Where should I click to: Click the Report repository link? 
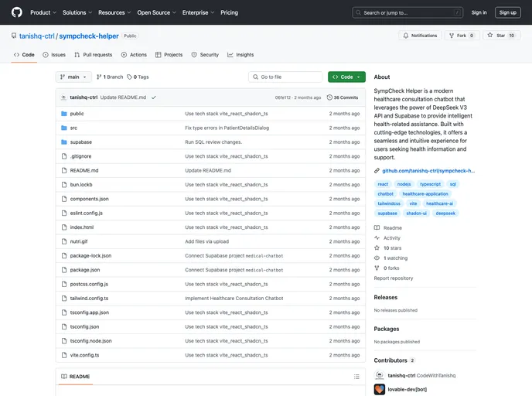(394, 278)
